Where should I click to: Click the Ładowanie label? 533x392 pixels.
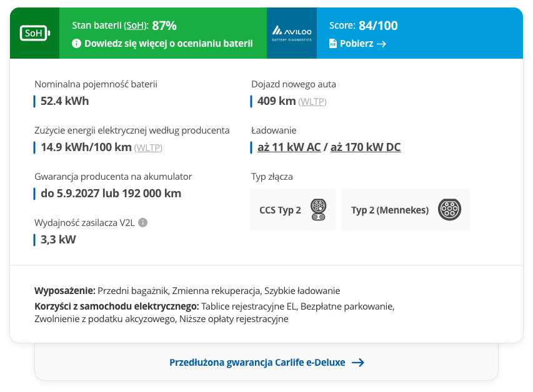point(274,130)
